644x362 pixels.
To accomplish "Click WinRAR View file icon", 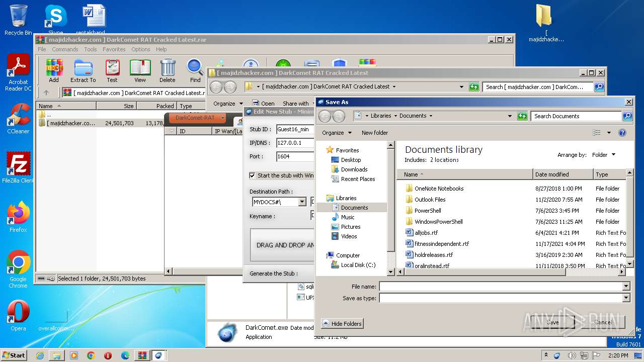I will pyautogui.click(x=140, y=70).
